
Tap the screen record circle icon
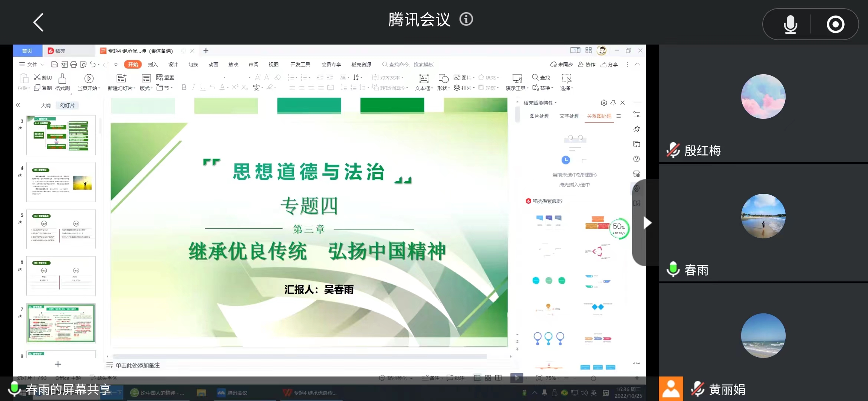(835, 25)
